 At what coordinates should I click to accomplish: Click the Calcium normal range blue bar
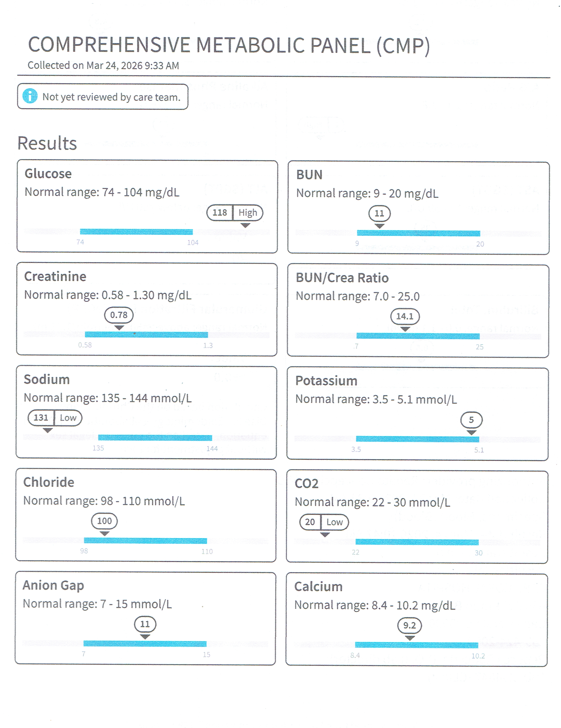[x=416, y=645]
